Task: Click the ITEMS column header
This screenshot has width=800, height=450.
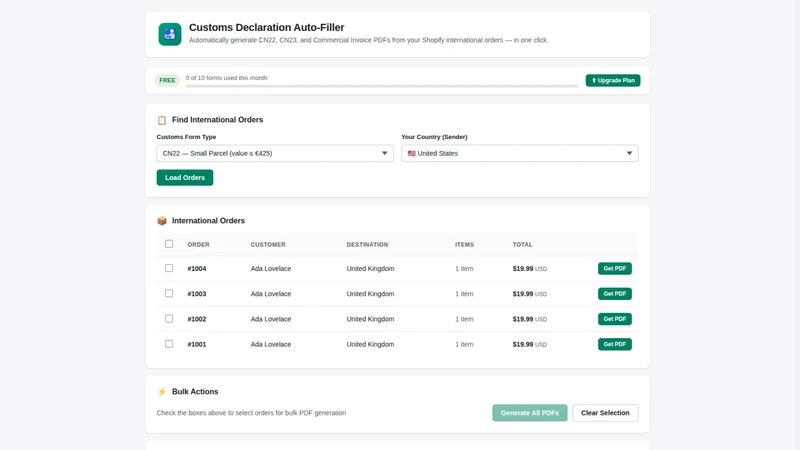Action: click(x=464, y=245)
